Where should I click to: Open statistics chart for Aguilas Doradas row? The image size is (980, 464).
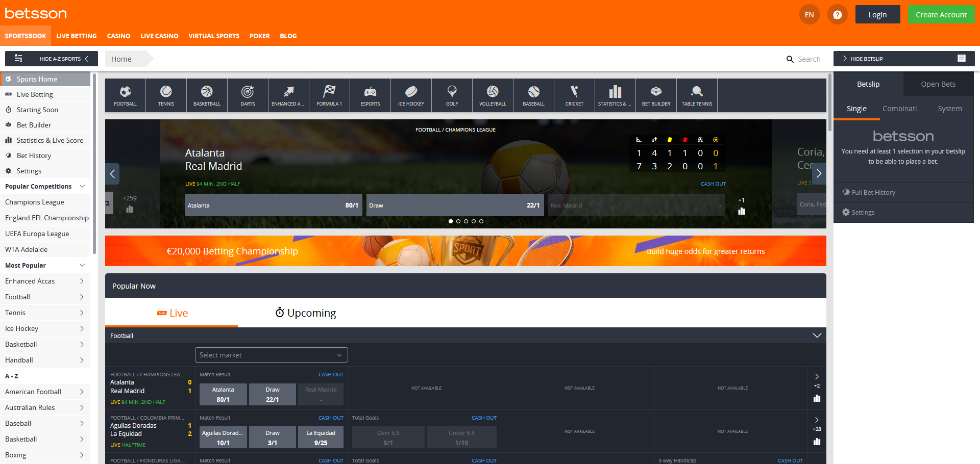tap(817, 442)
